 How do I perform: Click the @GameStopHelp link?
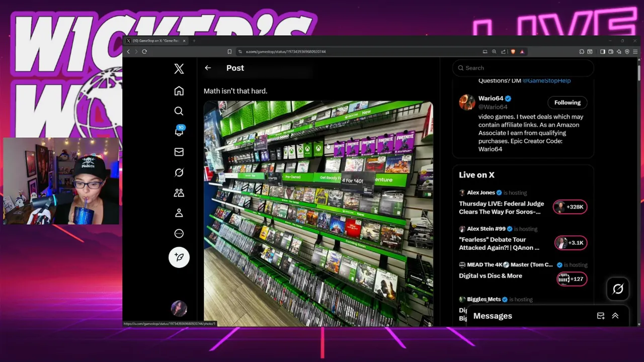pyautogui.click(x=546, y=80)
